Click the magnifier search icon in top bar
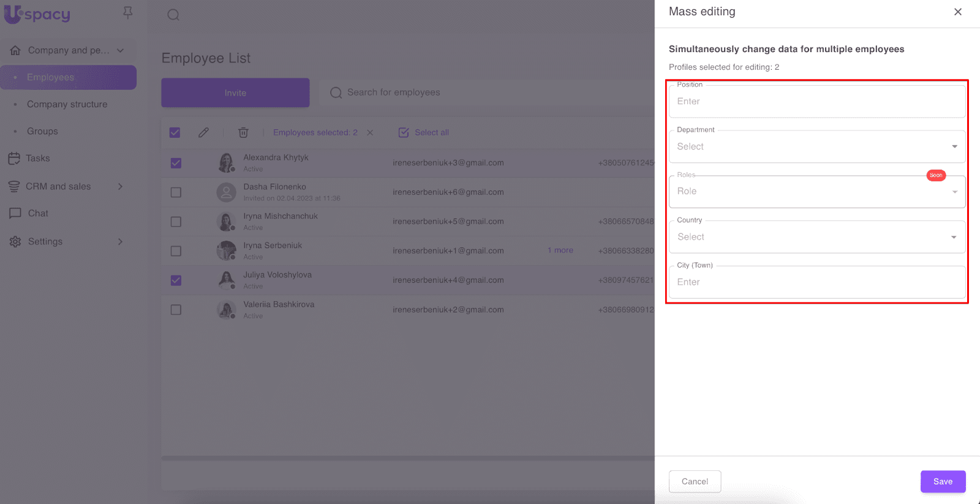This screenshot has width=980, height=504. coord(173,15)
